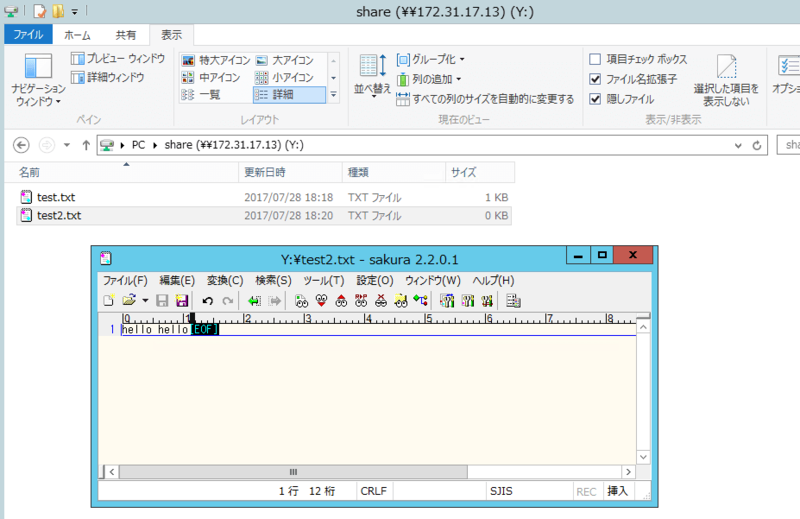Image resolution: width=800 pixels, height=519 pixels.
Task: Switch to the 共有 ribbon tab
Action: click(x=126, y=35)
